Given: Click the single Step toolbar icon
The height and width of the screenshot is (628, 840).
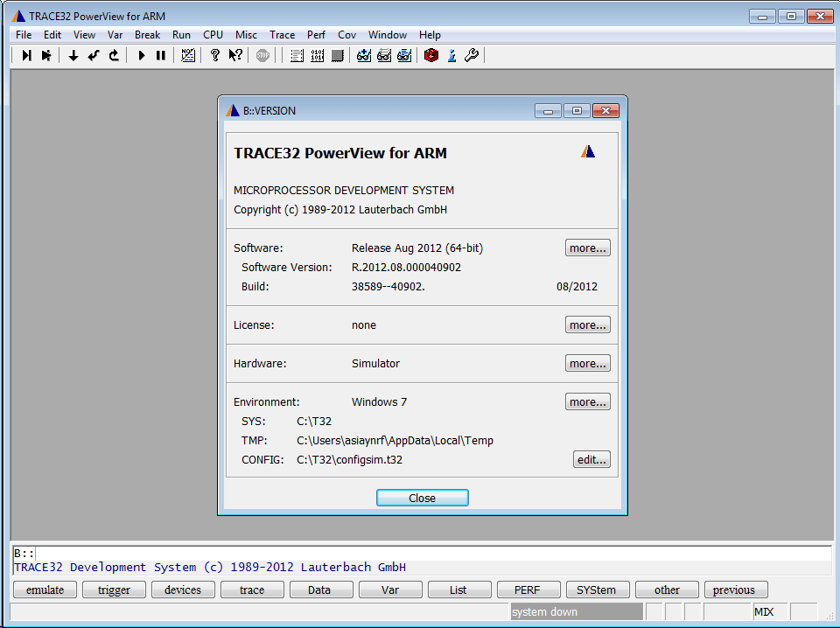Looking at the screenshot, I should click(x=26, y=55).
